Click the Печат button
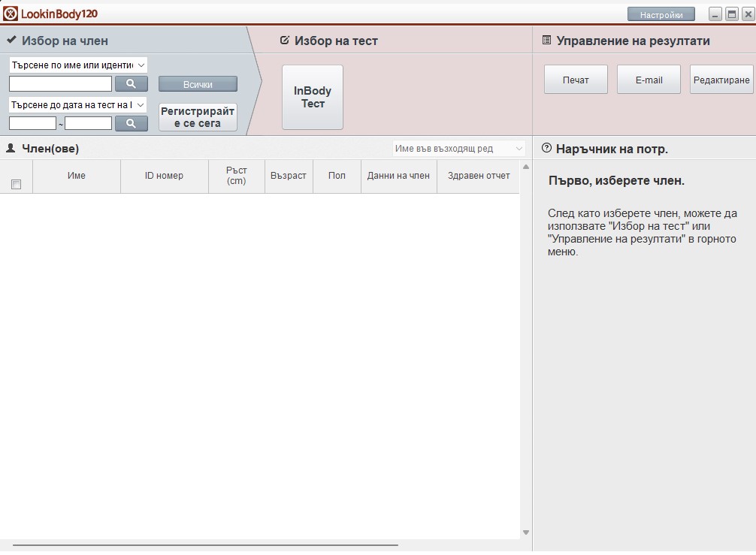 576,80
